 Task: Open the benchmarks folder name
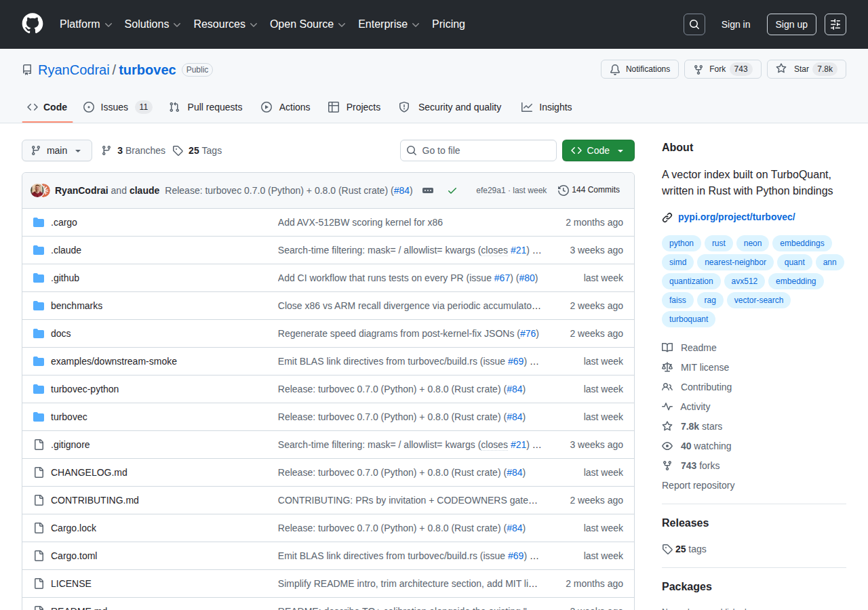click(x=77, y=306)
